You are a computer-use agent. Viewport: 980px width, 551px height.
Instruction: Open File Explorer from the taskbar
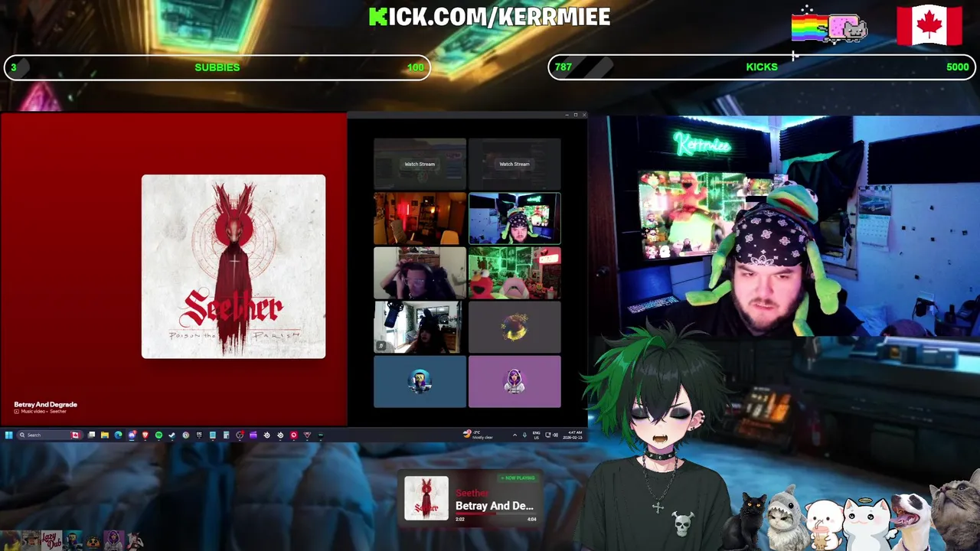(x=105, y=435)
